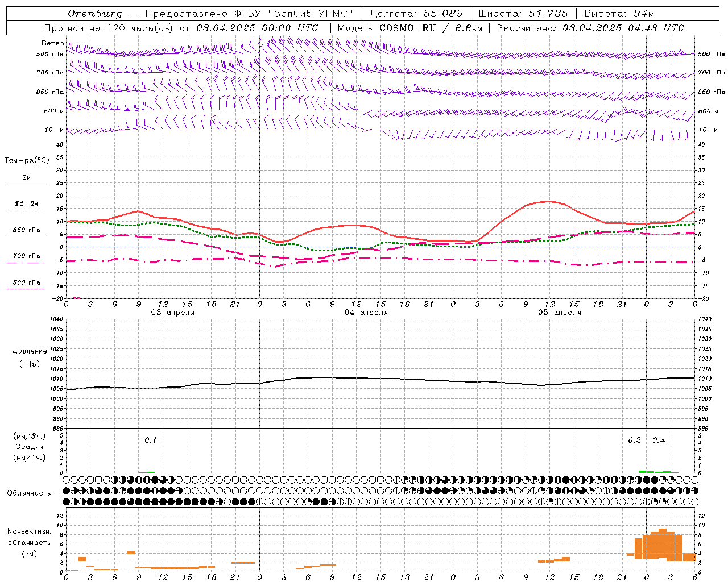This screenshot has height=582, width=728.
Task: Click the Orenburg station title
Action: coord(94,14)
